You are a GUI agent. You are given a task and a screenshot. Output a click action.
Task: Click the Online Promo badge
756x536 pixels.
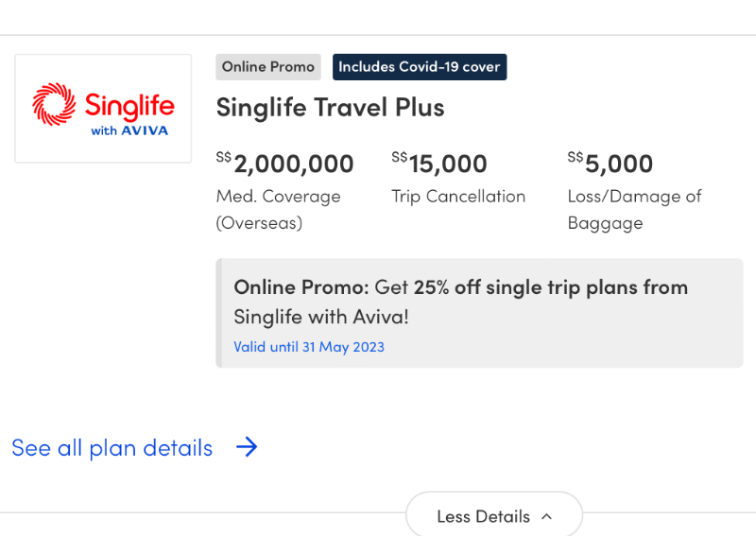[268, 67]
